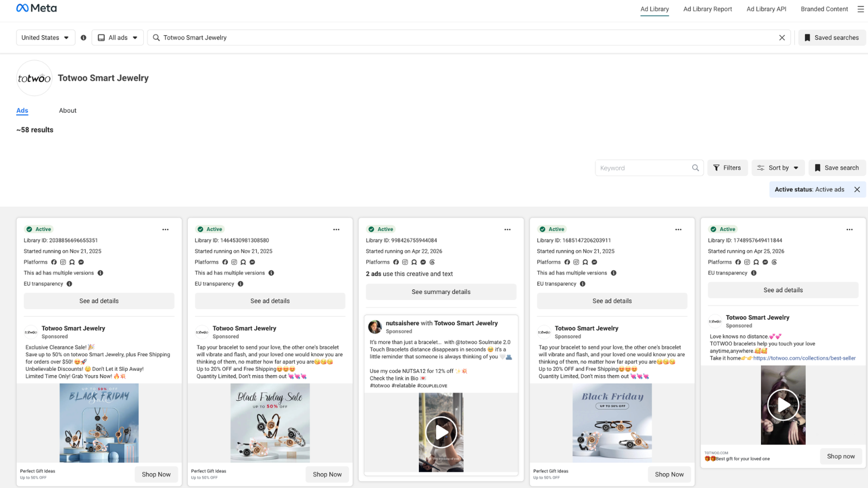Click Facebook platform icon on ad 2038856696655351
This screenshot has height=488, width=868.
coord(54,262)
